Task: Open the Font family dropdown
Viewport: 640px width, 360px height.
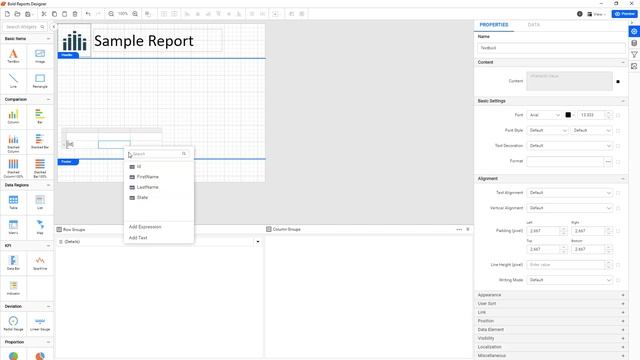Action: click(544, 115)
